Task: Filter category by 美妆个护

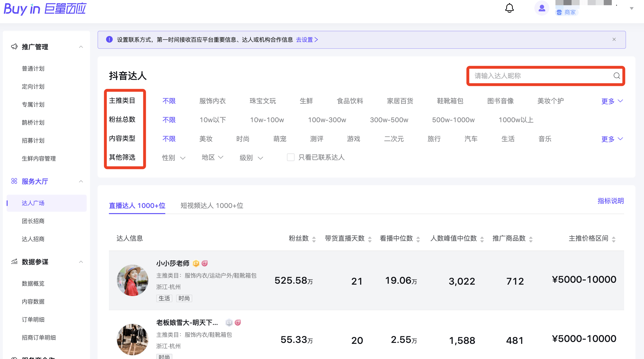Action: [550, 101]
